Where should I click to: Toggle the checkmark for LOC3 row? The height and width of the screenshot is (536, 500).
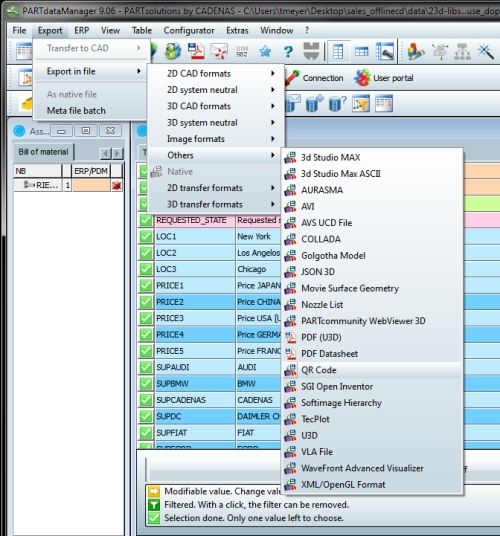tap(146, 269)
